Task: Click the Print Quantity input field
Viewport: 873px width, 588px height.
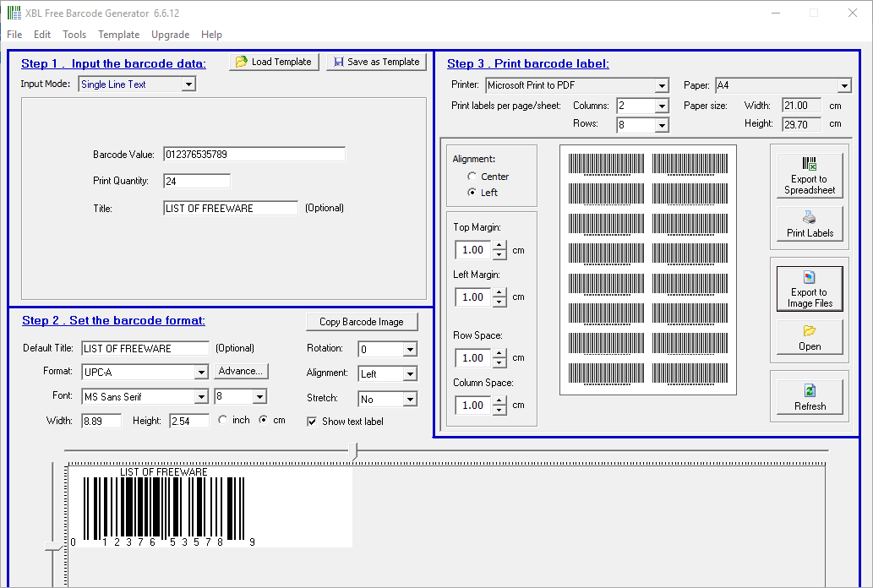Action: [x=197, y=181]
